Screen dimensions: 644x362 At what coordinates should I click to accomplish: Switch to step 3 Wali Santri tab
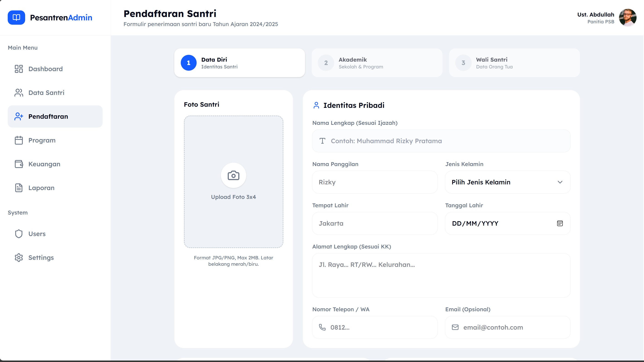click(514, 63)
